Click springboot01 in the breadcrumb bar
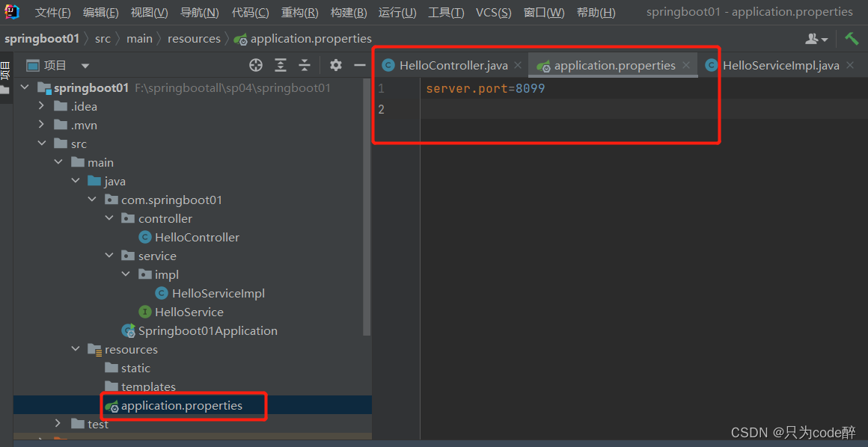This screenshot has height=447, width=868. (x=42, y=39)
